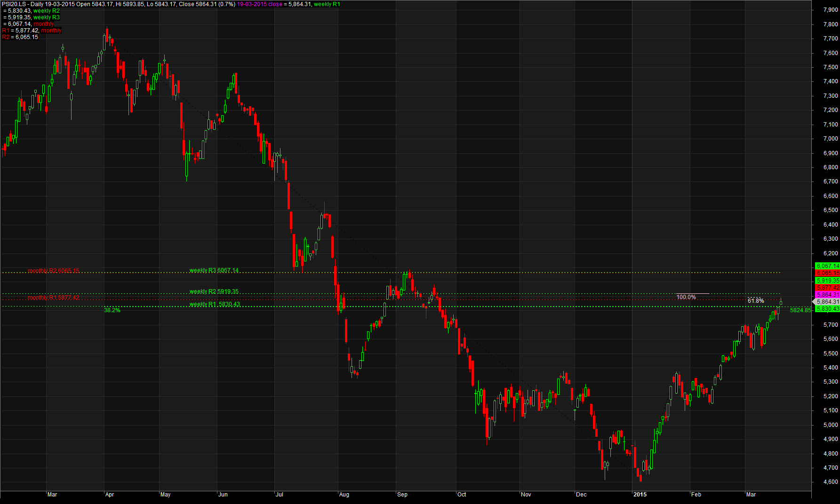Click the Apr label on time axis
Viewport: 840px width, 504px height.
coord(110,495)
